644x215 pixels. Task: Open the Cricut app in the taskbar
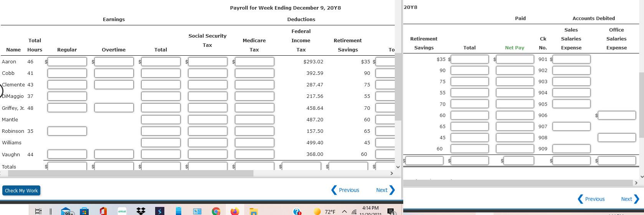[x=122, y=211]
